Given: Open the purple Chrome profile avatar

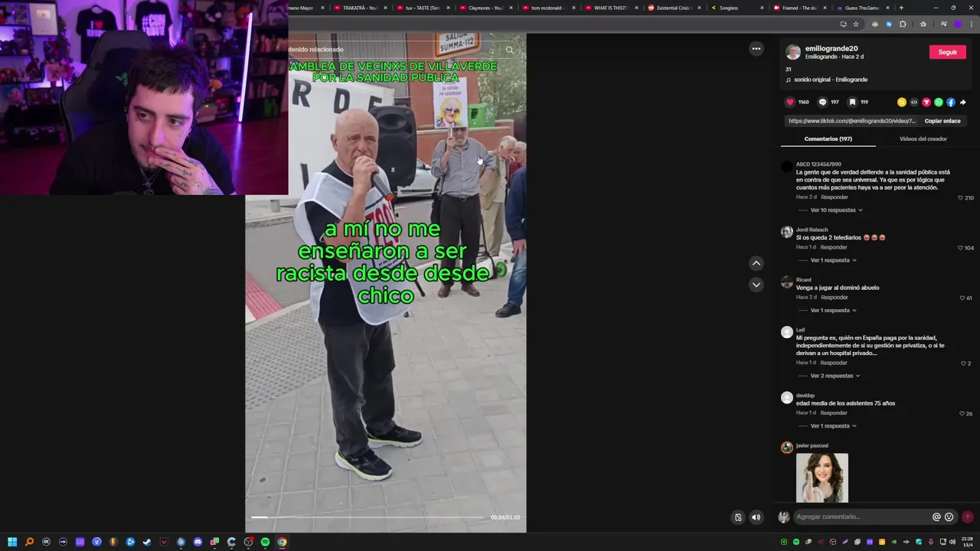Looking at the screenshot, I should point(958,24).
